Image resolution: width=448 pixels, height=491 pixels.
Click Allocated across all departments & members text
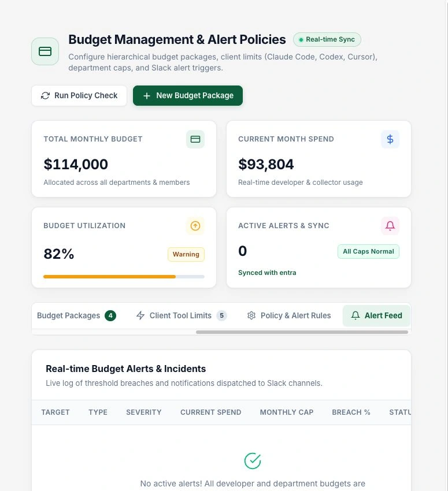tap(117, 182)
